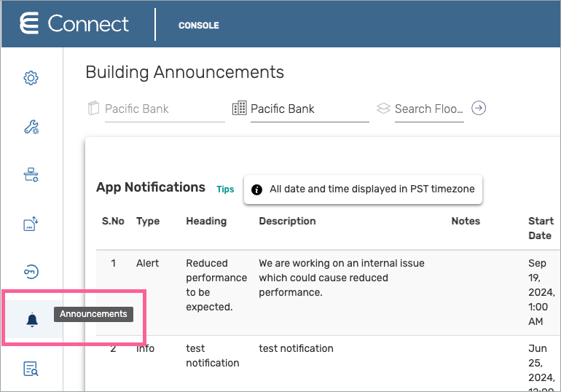Open the key access icon in sidebar

(x=31, y=272)
